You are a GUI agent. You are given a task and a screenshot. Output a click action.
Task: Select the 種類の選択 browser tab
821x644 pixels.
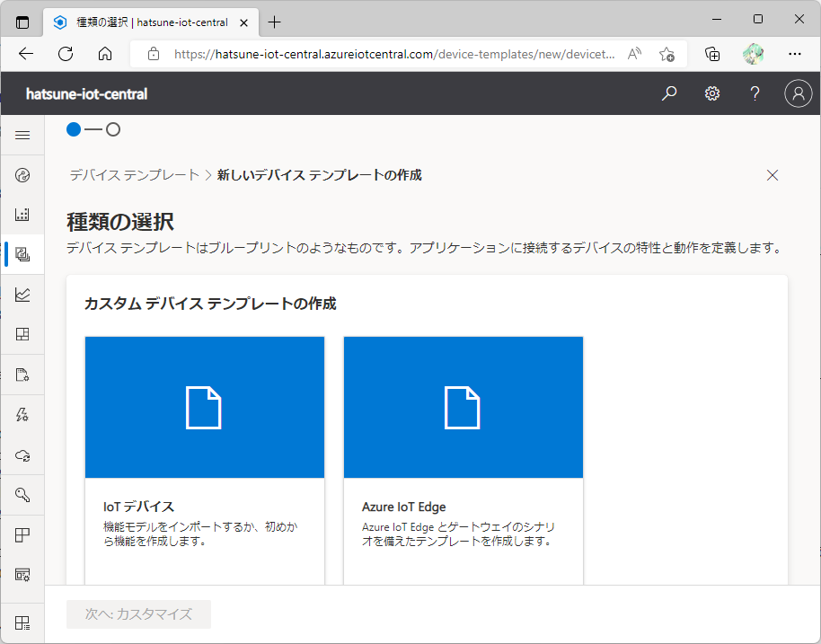click(151, 22)
